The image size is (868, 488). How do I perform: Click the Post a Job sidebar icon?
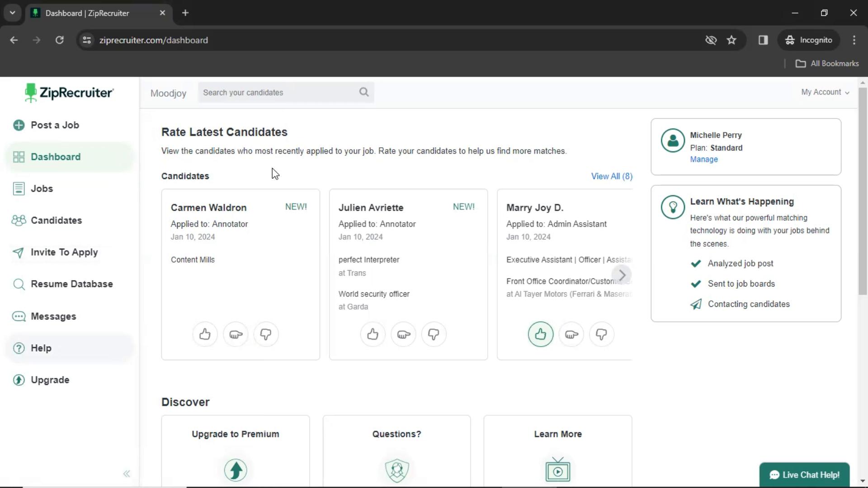(x=19, y=125)
